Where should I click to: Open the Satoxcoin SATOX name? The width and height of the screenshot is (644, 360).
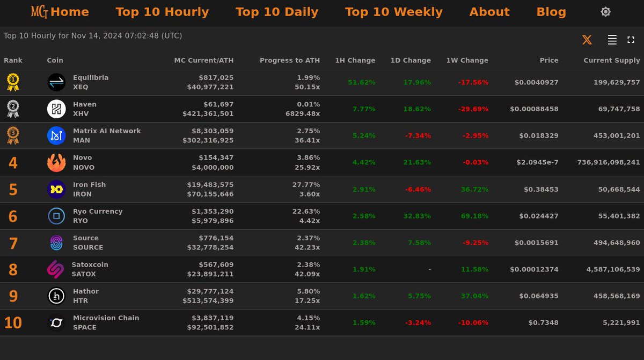[x=90, y=269]
